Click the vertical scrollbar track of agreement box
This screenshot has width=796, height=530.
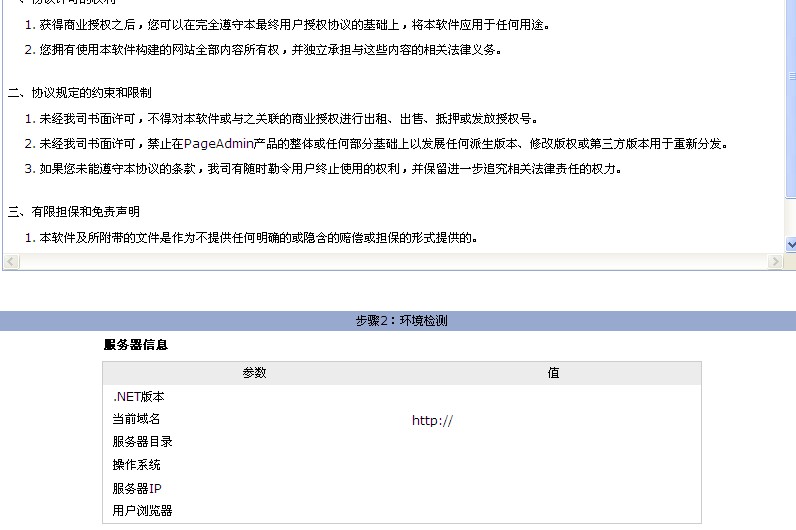(790, 120)
